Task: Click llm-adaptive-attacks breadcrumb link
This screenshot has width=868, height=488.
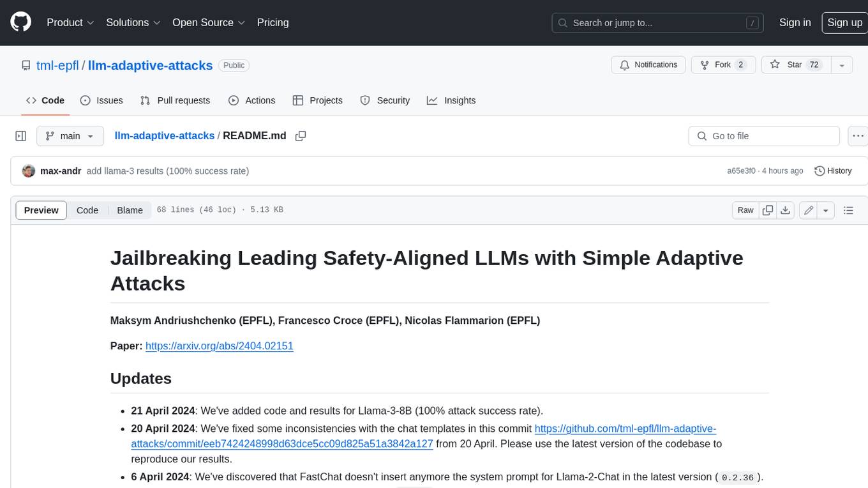Action: click(165, 136)
